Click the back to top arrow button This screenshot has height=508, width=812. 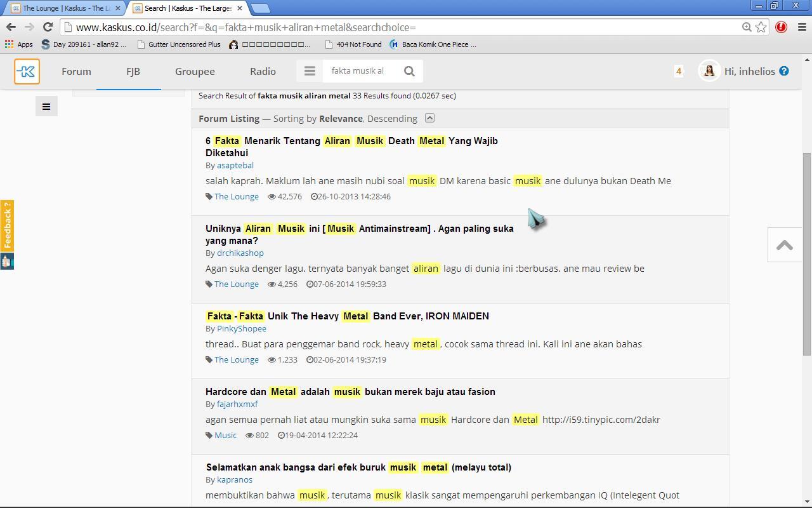point(785,245)
